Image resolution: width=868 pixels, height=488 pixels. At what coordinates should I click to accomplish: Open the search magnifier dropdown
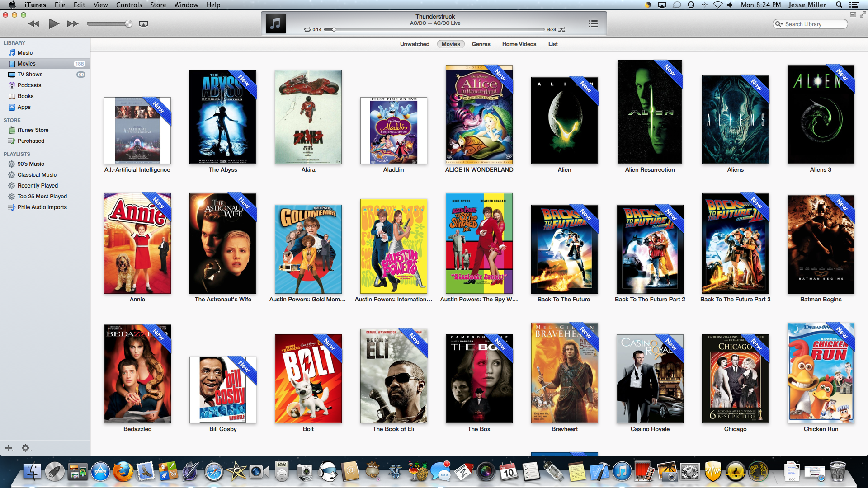(x=778, y=24)
